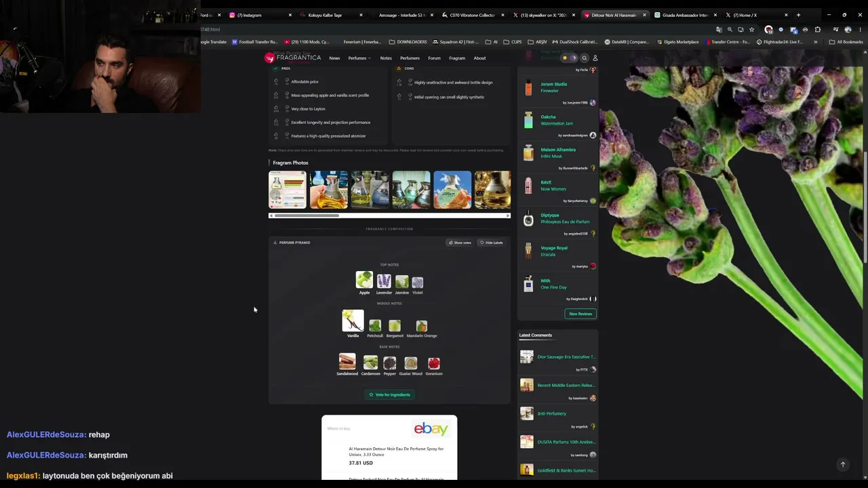
Task: Open the Sandalwood note image
Action: pos(347,361)
